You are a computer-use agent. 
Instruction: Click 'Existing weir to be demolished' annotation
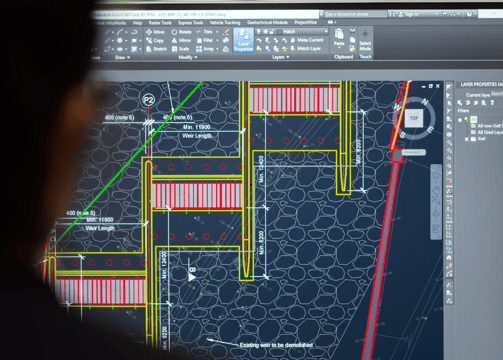tap(276, 345)
